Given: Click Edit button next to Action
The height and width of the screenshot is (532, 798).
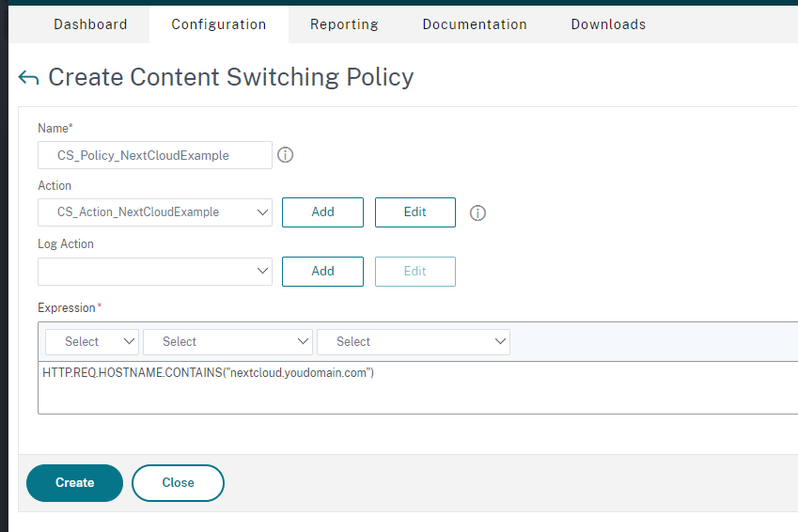Looking at the screenshot, I should 415,212.
